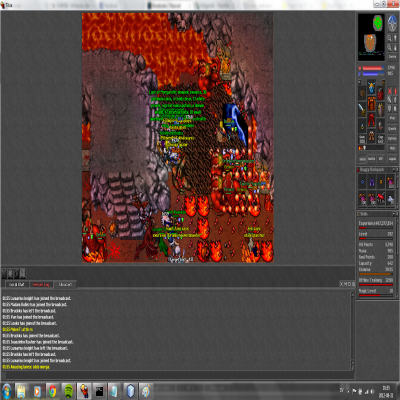Image resolution: width=400 pixels, height=400 pixels.
Task: Click the Logout button
Action: pos(392,159)
